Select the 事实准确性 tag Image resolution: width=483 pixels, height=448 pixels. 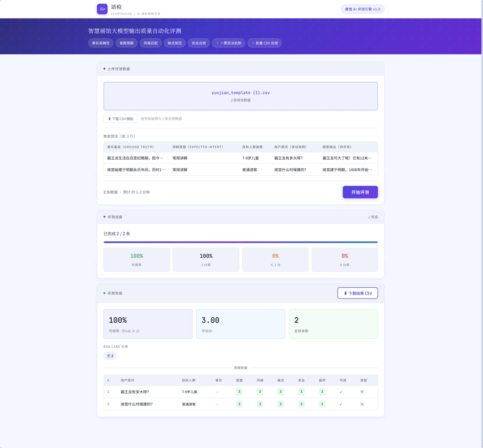(x=101, y=43)
